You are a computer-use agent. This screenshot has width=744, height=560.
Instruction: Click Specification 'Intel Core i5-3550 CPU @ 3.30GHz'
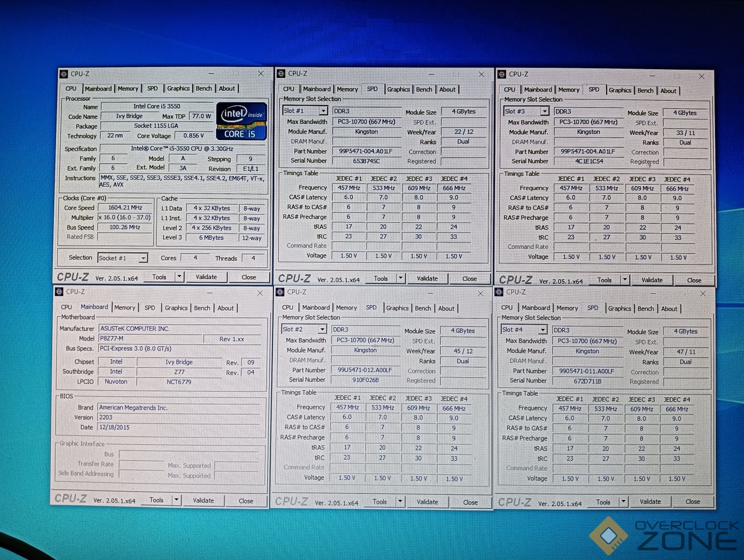point(182,148)
